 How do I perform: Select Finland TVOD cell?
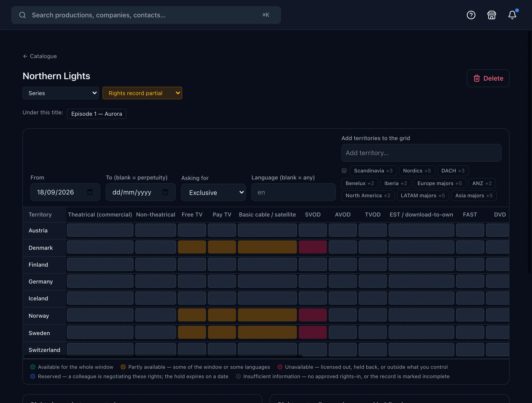click(373, 264)
